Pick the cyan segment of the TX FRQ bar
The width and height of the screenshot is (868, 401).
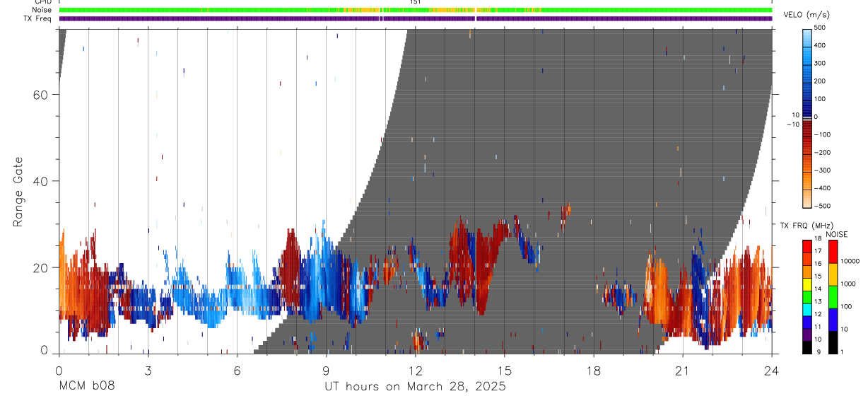coord(807,310)
